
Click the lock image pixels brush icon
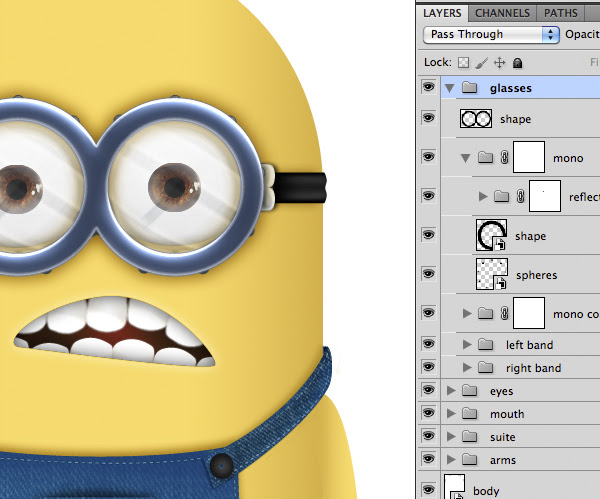pos(482,63)
